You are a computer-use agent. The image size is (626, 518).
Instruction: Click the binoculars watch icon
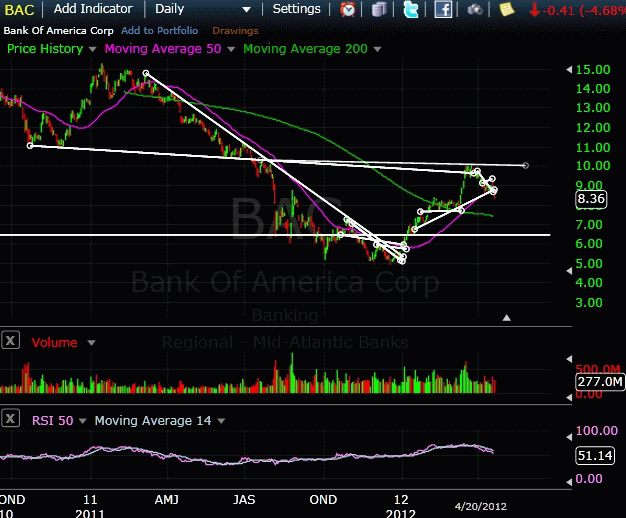click(476, 10)
